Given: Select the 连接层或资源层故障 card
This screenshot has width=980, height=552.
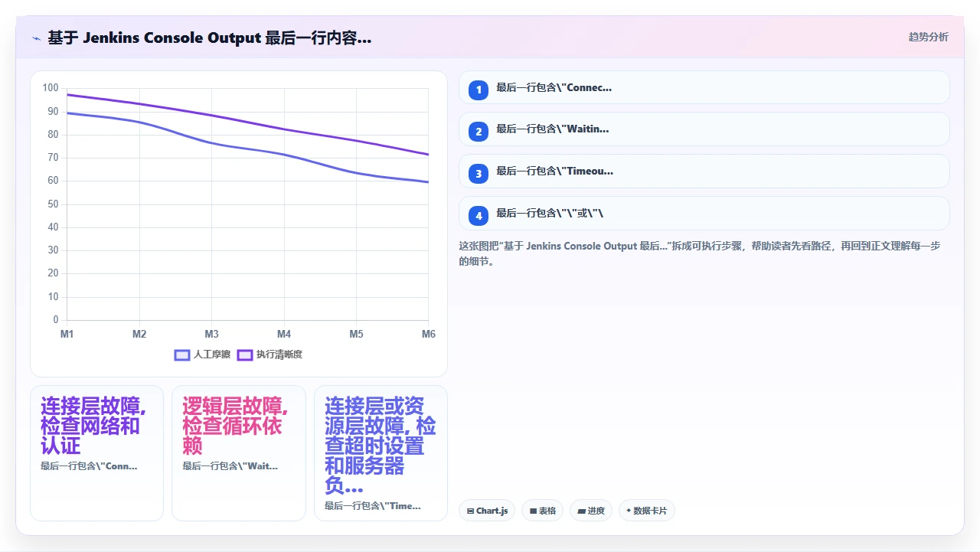Looking at the screenshot, I should pyautogui.click(x=381, y=453).
